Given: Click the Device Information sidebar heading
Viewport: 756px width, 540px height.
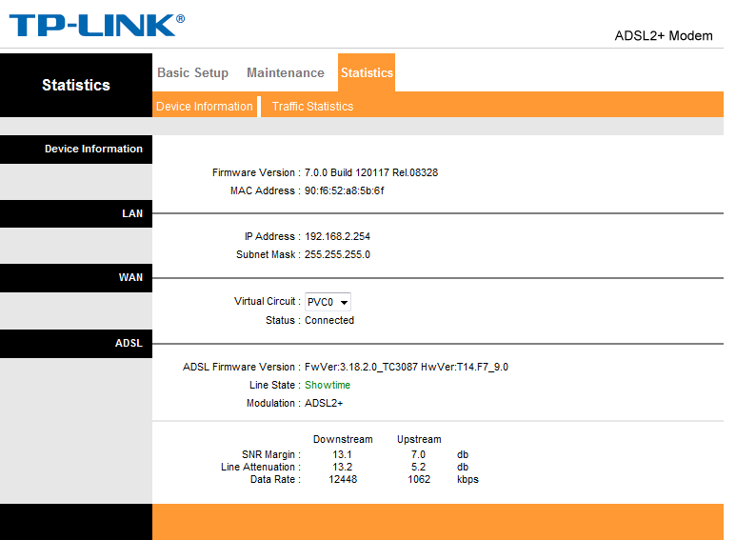Looking at the screenshot, I should tap(93, 149).
